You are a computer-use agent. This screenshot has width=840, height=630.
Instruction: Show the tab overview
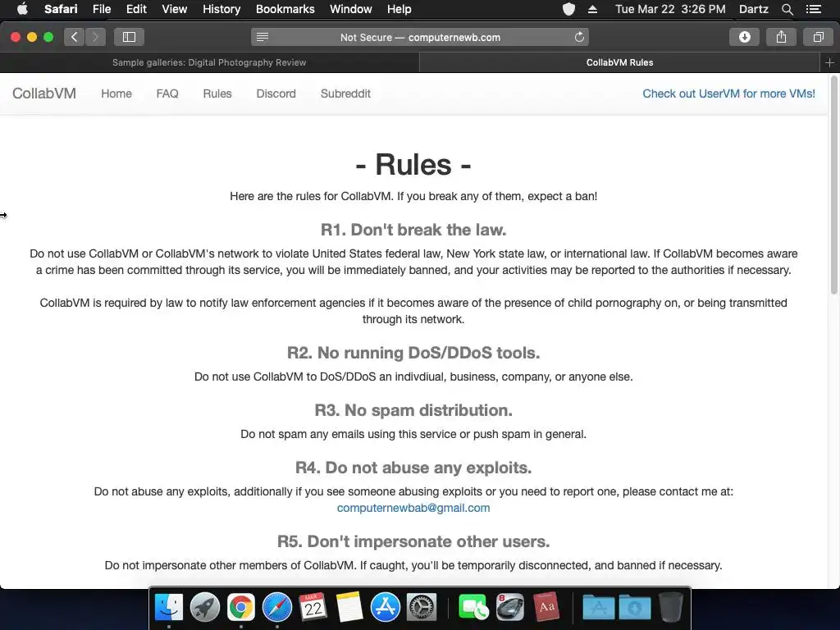(x=818, y=37)
